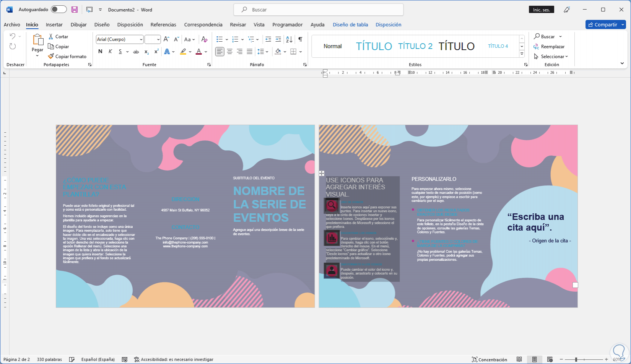This screenshot has width=631, height=364.
Task: Click the sort A-Z icon
Action: tap(289, 39)
